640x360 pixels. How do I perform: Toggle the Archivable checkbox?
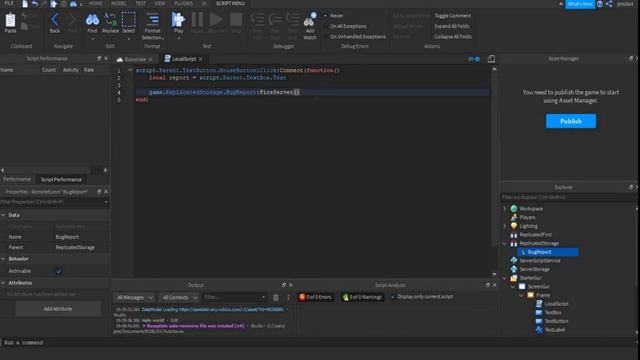(59, 271)
